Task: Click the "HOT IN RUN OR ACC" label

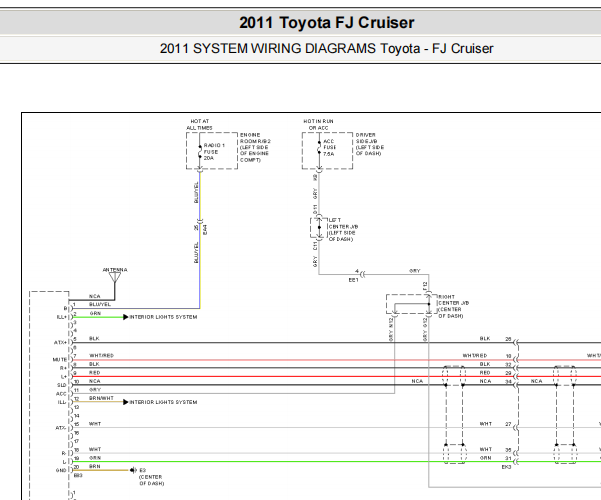Action: point(318,124)
